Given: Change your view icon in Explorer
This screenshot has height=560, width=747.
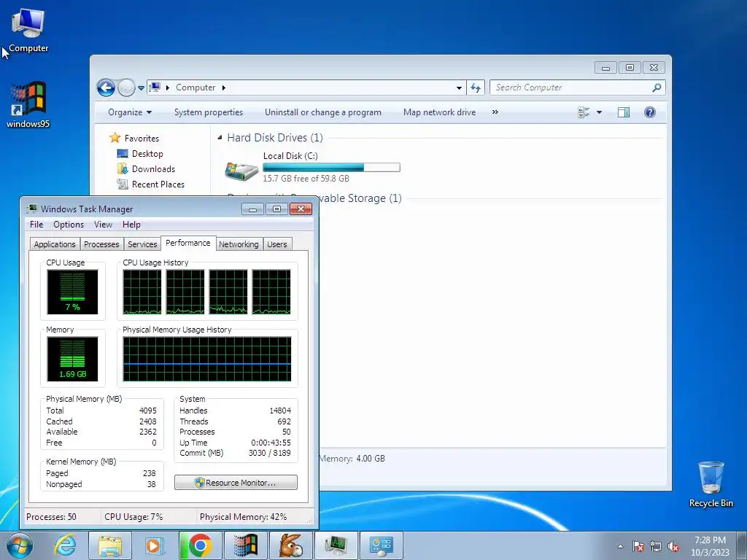Looking at the screenshot, I should (584, 112).
